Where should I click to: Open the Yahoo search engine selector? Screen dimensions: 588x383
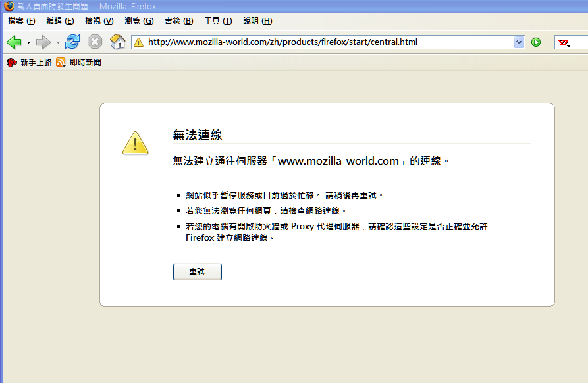(564, 43)
